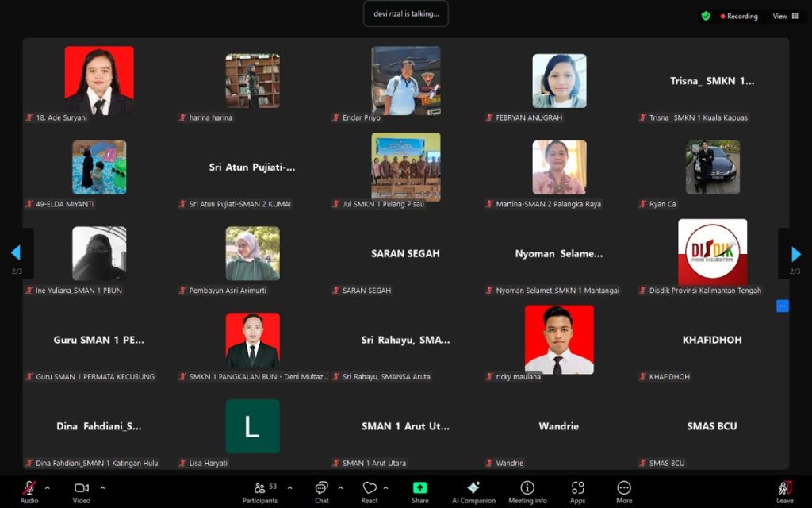The image size is (812, 508).
Task: Click the large 'Dina Fahdiani_S...' tile name
Action: click(x=99, y=426)
